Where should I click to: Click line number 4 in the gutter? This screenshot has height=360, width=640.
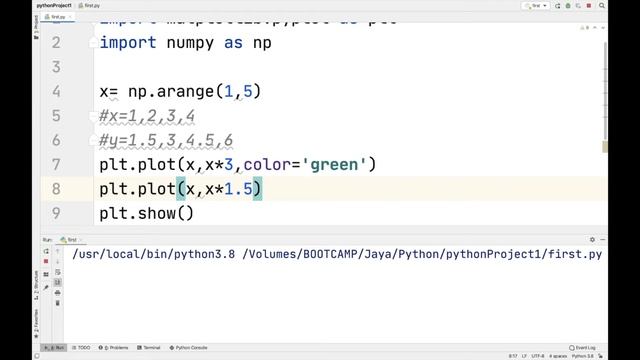tap(56, 91)
